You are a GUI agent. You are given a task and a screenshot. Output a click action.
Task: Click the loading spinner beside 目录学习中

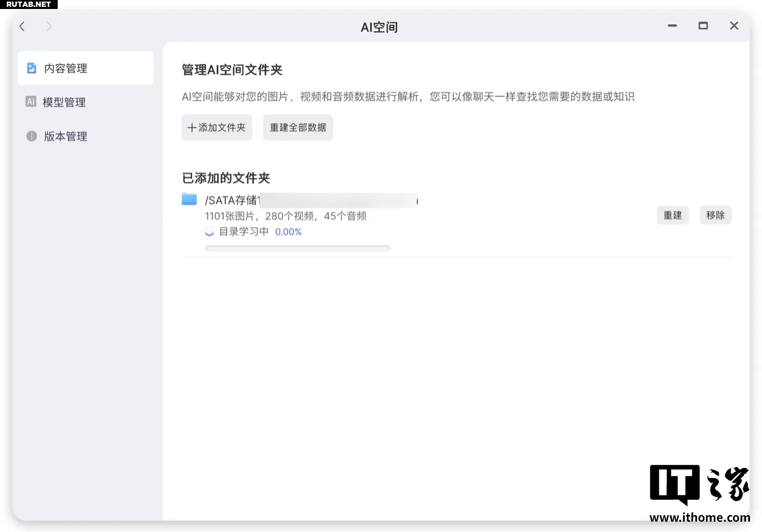(210, 232)
